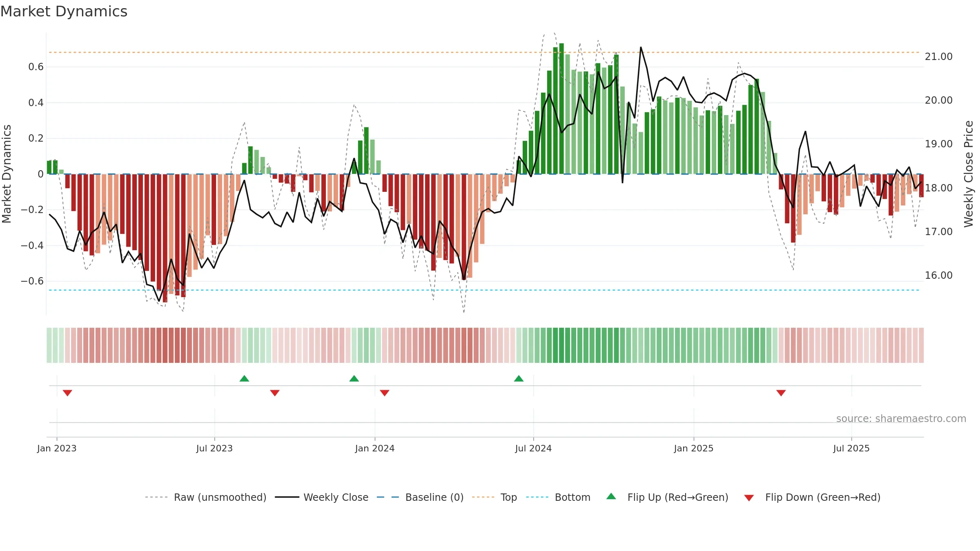Click the 21.00 price axis label

click(x=939, y=56)
